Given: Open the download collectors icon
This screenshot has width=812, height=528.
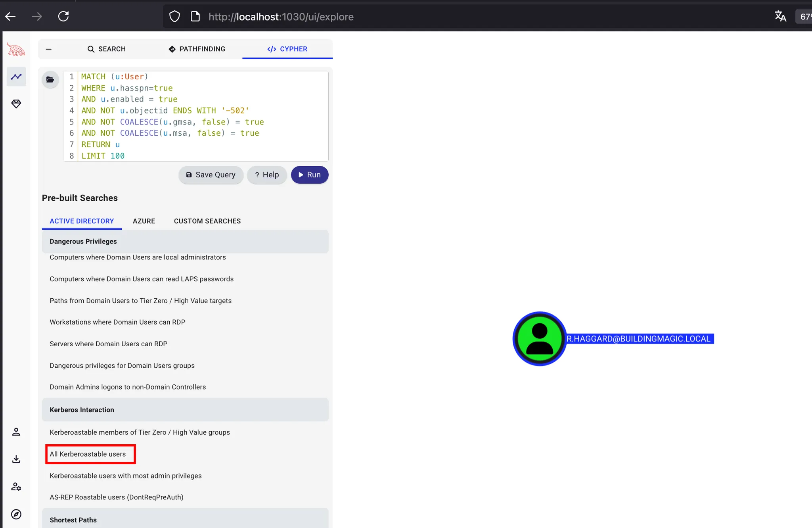Looking at the screenshot, I should 16,459.
